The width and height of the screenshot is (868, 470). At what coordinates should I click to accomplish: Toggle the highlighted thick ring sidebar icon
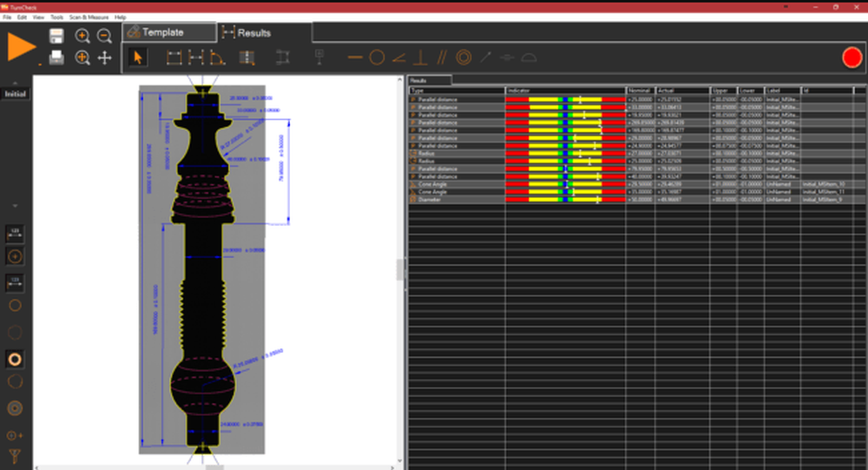click(x=15, y=359)
